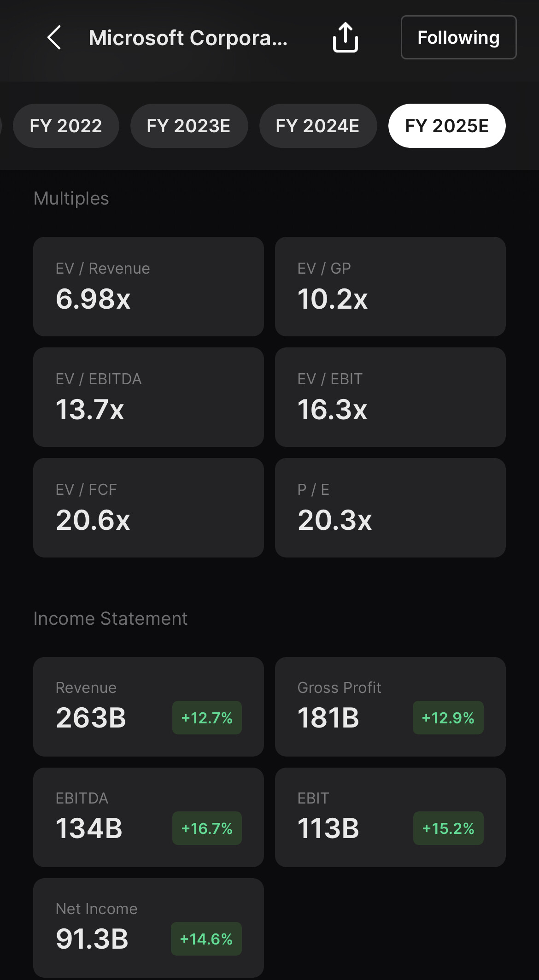This screenshot has height=980, width=539.
Task: Toggle the Following button
Action: pyautogui.click(x=458, y=37)
